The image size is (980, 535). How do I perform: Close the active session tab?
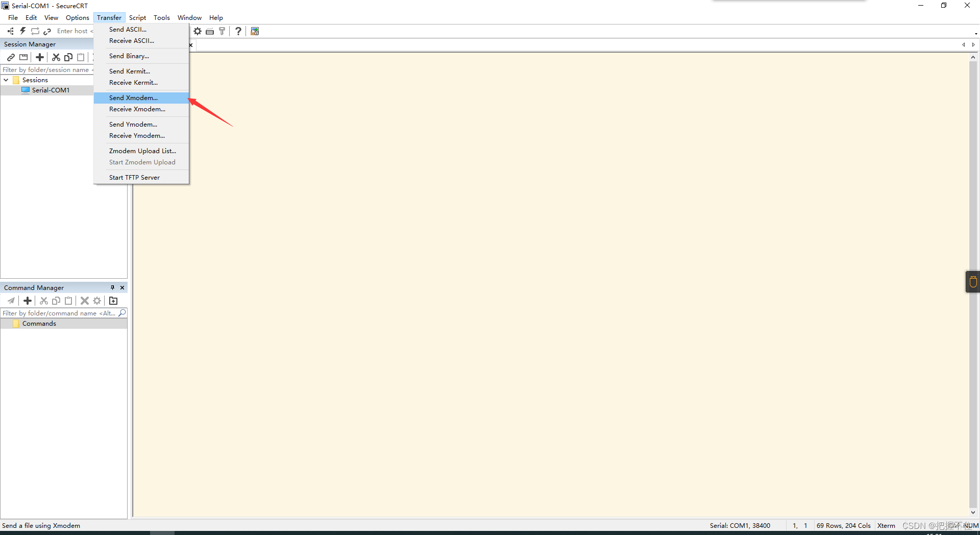191,45
